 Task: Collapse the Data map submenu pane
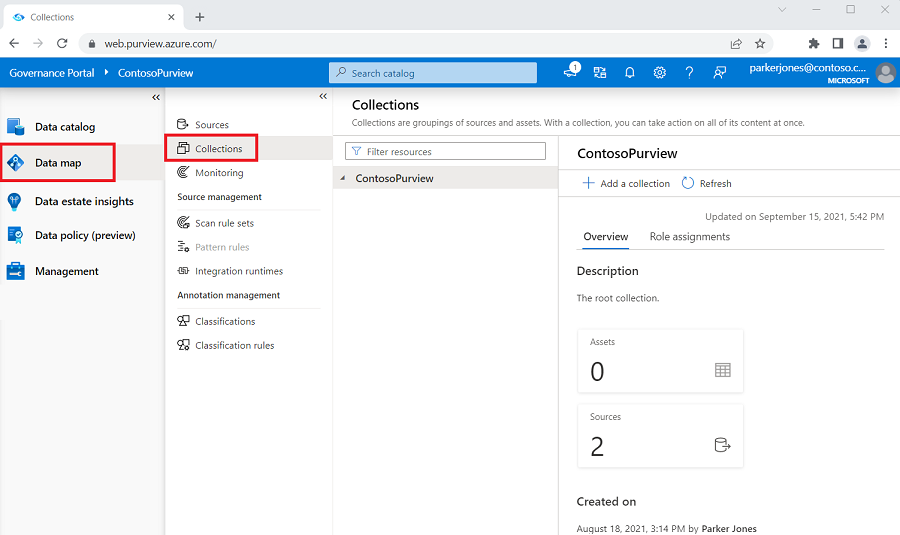pos(323,97)
